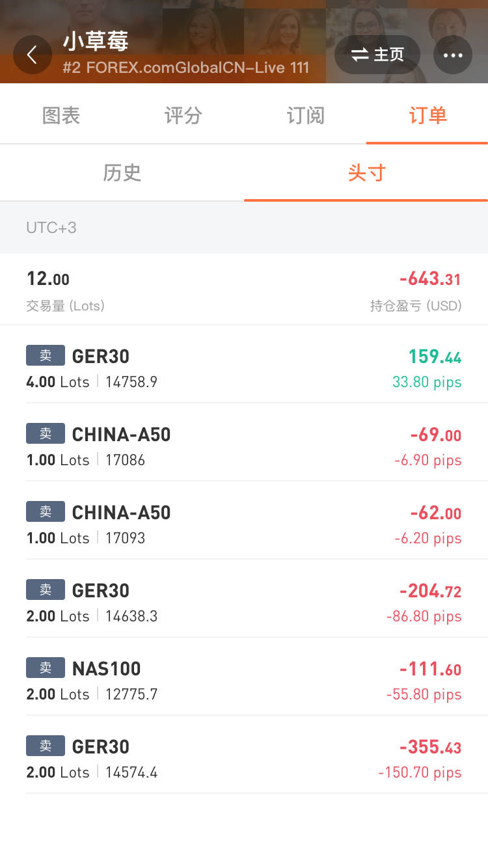
Task: Select the 头寸 positions sub-tab
Action: (366, 173)
